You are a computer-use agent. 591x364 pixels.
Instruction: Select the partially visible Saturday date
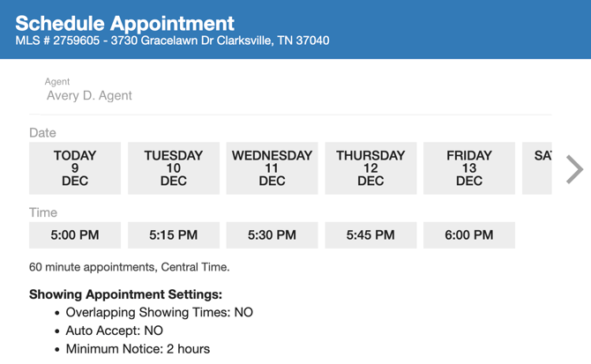tap(538, 168)
